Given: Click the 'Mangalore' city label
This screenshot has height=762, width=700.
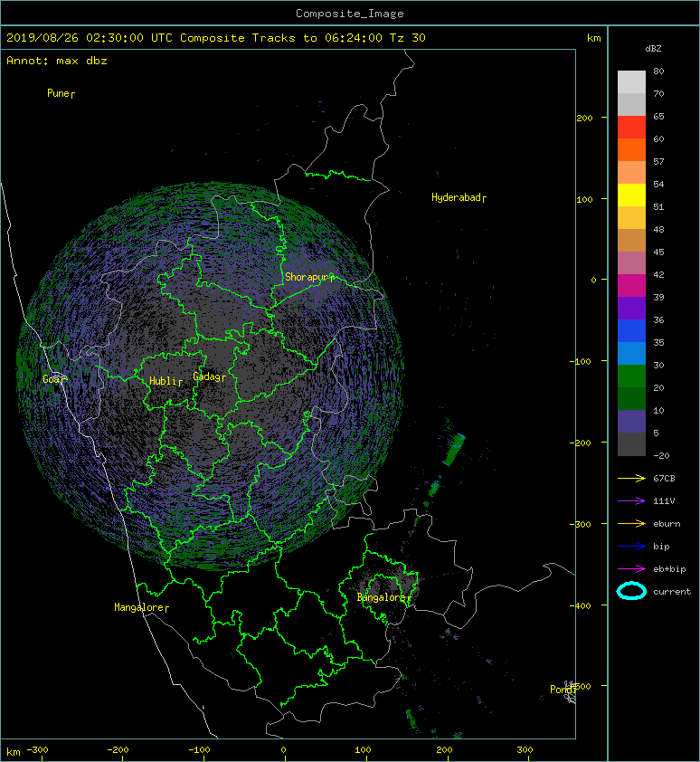Looking at the screenshot, I should 141,607.
